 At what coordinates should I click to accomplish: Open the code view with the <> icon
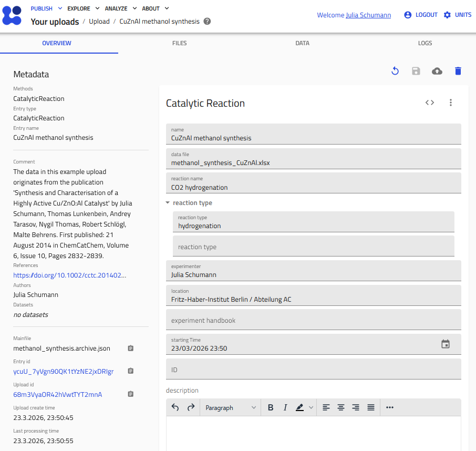click(x=429, y=103)
